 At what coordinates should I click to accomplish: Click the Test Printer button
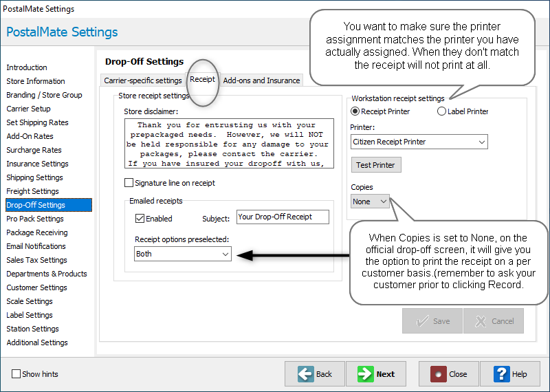click(x=376, y=165)
